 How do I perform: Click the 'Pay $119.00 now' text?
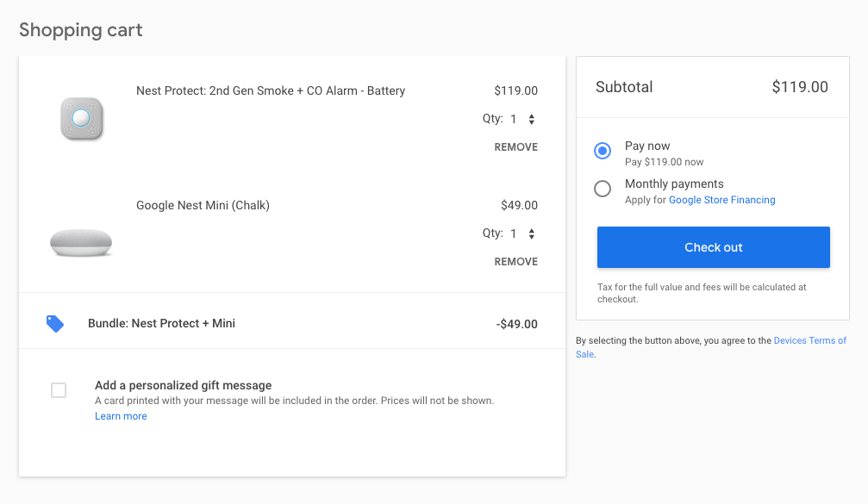665,162
